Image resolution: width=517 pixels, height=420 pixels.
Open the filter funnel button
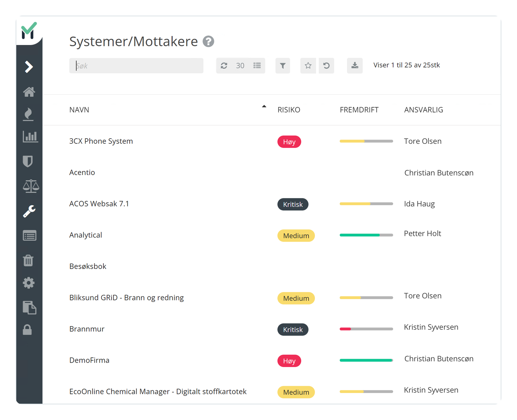(283, 66)
